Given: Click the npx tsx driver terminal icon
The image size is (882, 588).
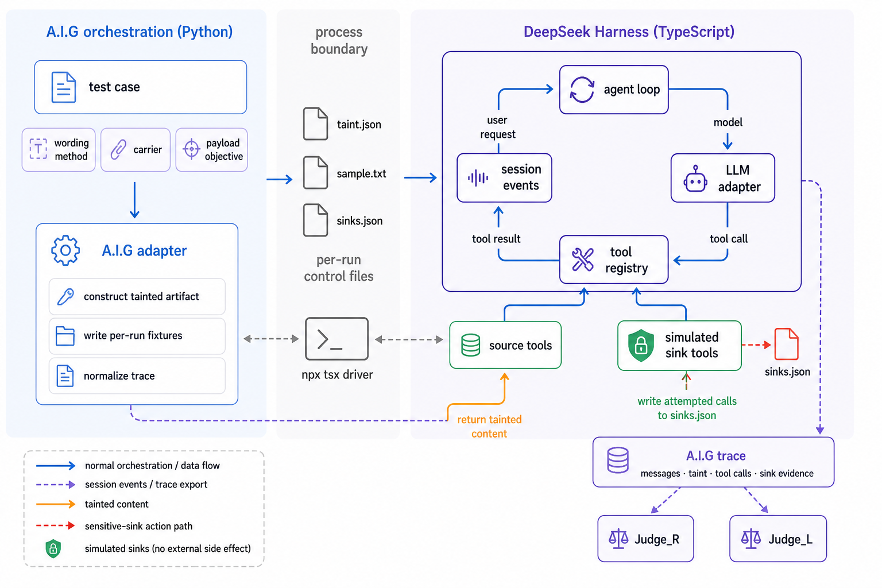Looking at the screenshot, I should click(336, 339).
